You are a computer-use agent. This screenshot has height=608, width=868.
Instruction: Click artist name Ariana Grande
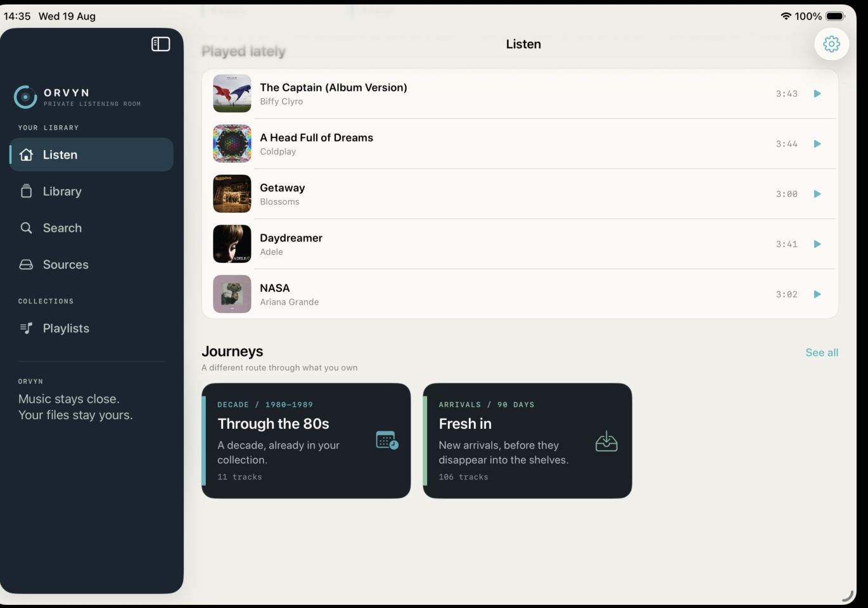[x=290, y=302]
